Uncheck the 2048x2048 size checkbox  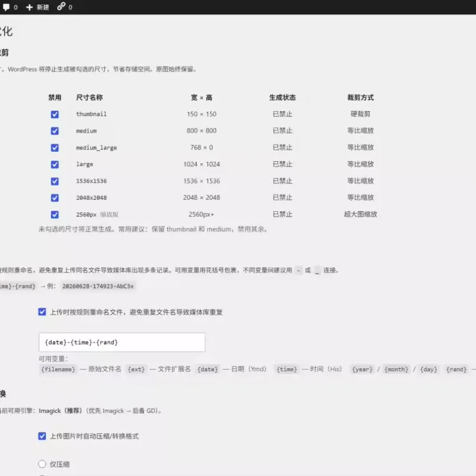click(x=55, y=198)
